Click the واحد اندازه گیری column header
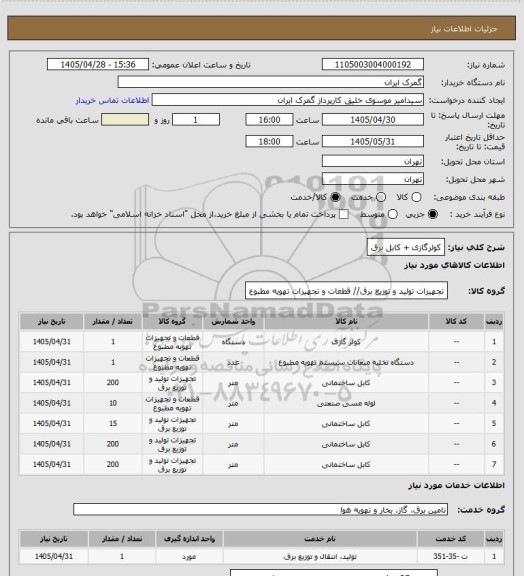524x576 pixels. (189, 539)
